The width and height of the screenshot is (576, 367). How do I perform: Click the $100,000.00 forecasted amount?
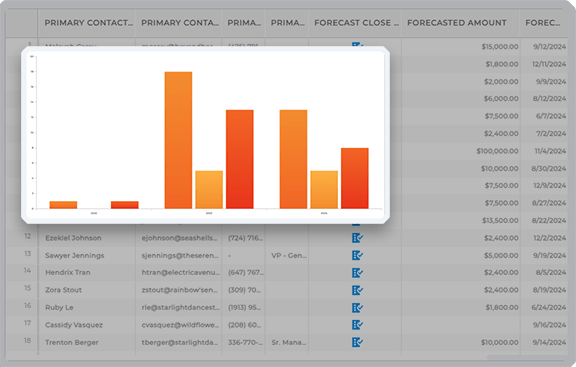497,151
